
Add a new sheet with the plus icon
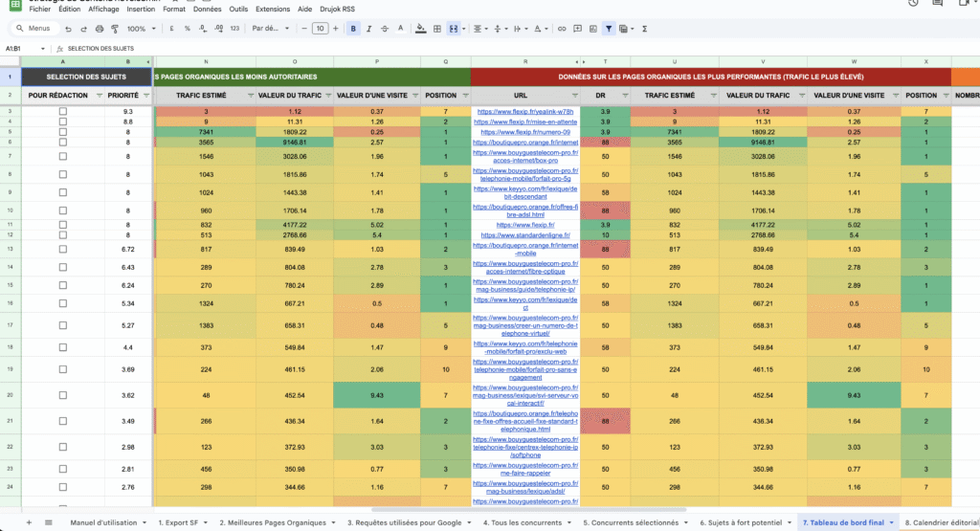coord(29,522)
